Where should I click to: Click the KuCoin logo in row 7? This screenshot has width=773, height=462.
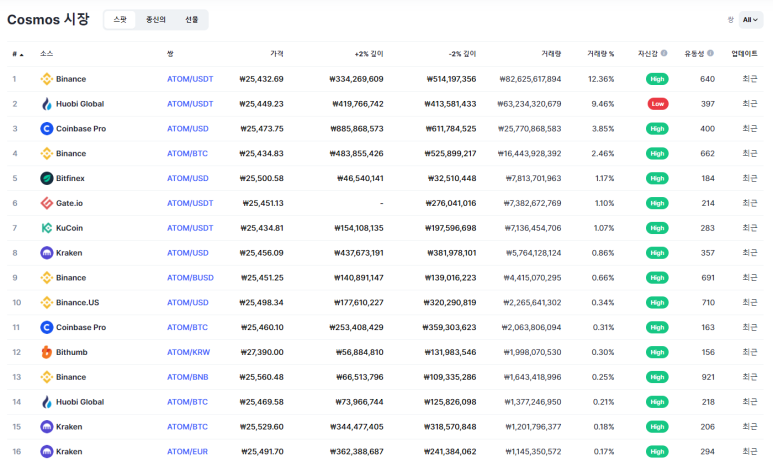pyautogui.click(x=46, y=228)
